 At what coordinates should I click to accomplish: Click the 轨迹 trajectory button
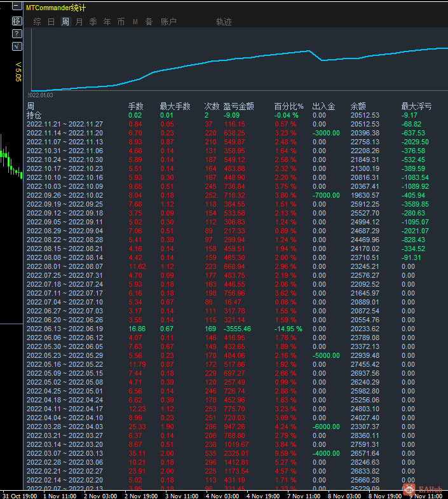[224, 22]
